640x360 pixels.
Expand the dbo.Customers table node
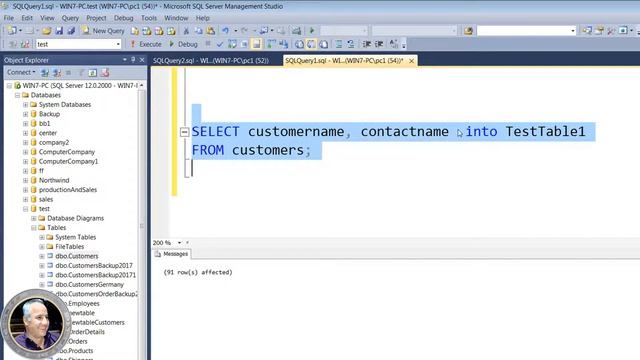(42, 256)
